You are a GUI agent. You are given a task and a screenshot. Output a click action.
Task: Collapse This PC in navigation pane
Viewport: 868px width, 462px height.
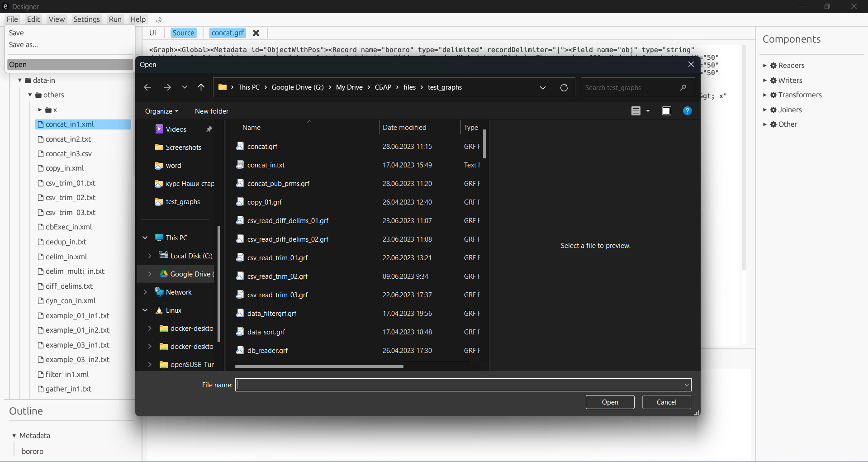(x=145, y=238)
